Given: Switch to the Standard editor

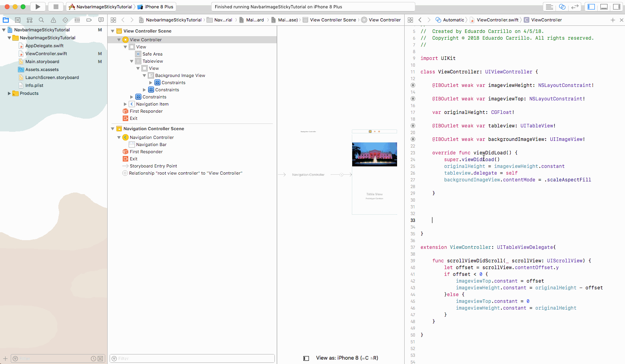Looking at the screenshot, I should 550,7.
